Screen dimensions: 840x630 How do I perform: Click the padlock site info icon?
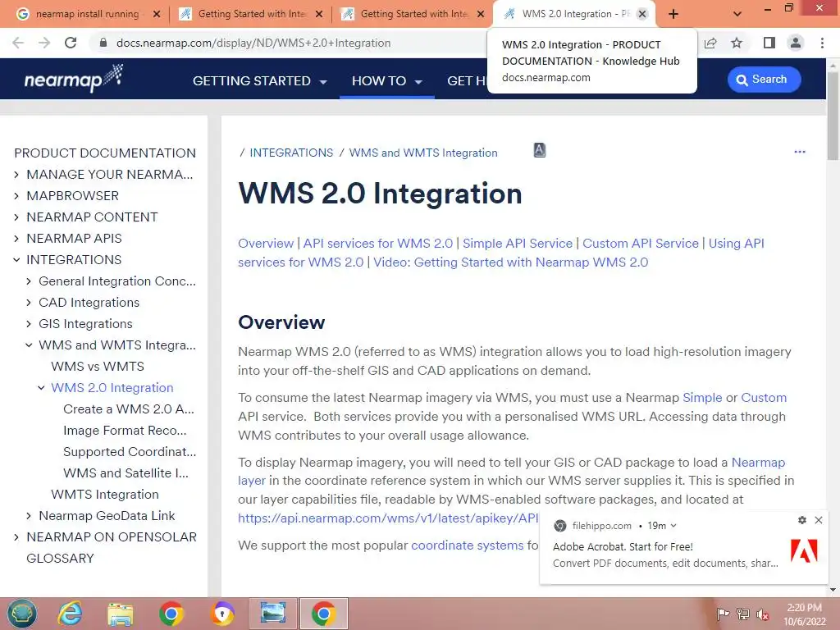pos(103,43)
